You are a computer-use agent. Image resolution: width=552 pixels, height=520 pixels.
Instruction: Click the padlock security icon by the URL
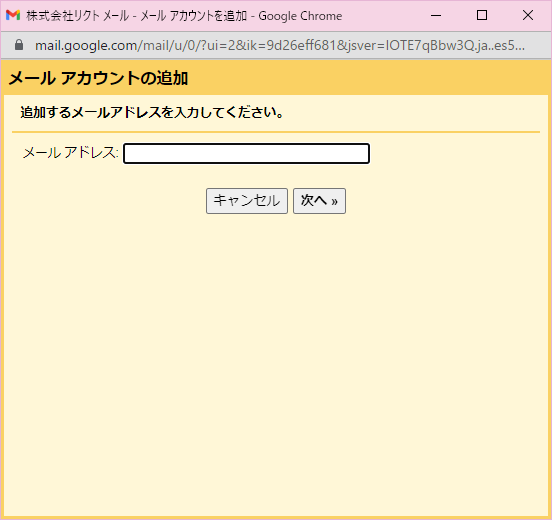[19, 45]
